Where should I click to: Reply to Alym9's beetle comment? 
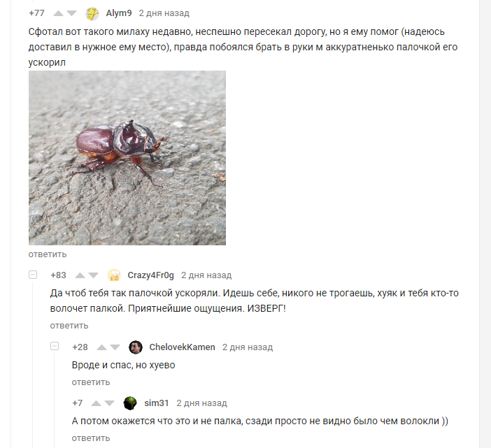[x=48, y=254]
